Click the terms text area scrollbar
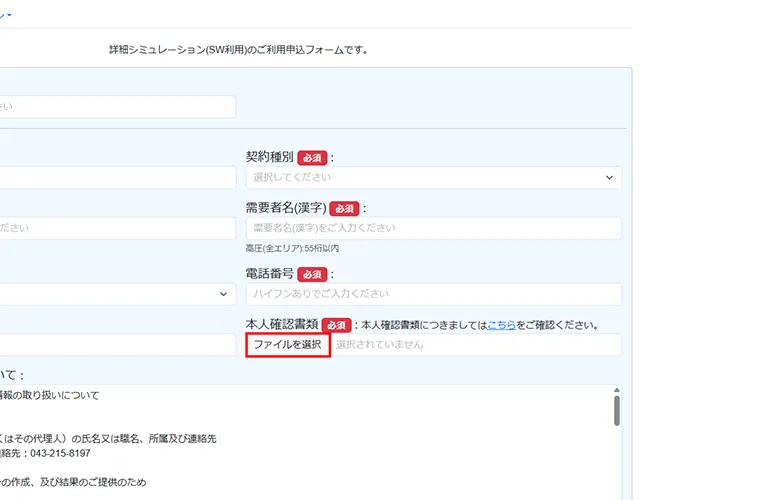Screen dimensions: 770x500 [617, 410]
